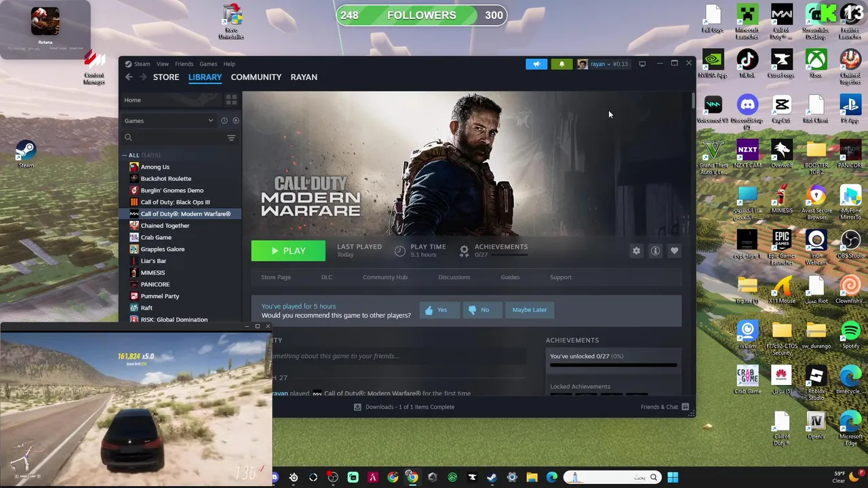Open the Steam desktop shortcut
This screenshot has width=868, height=488.
pos(26,155)
